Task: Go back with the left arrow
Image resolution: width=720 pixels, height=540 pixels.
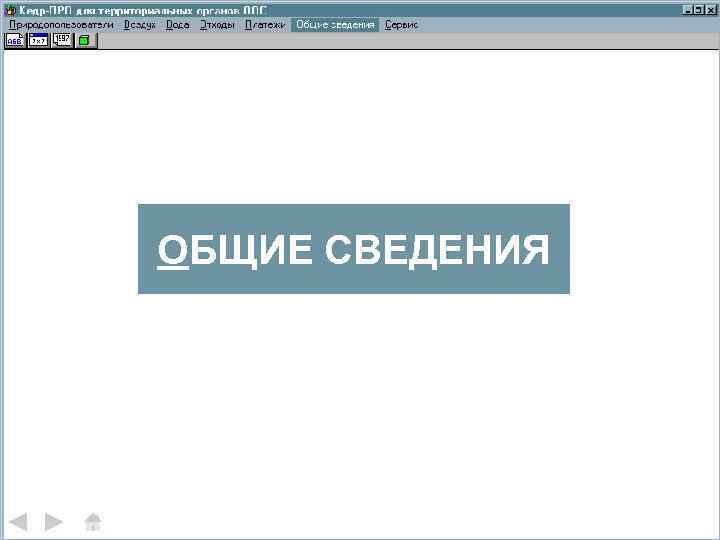Action: [18, 522]
